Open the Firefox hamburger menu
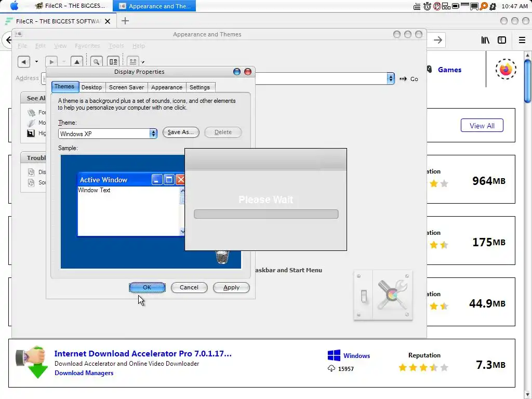 tap(522, 40)
